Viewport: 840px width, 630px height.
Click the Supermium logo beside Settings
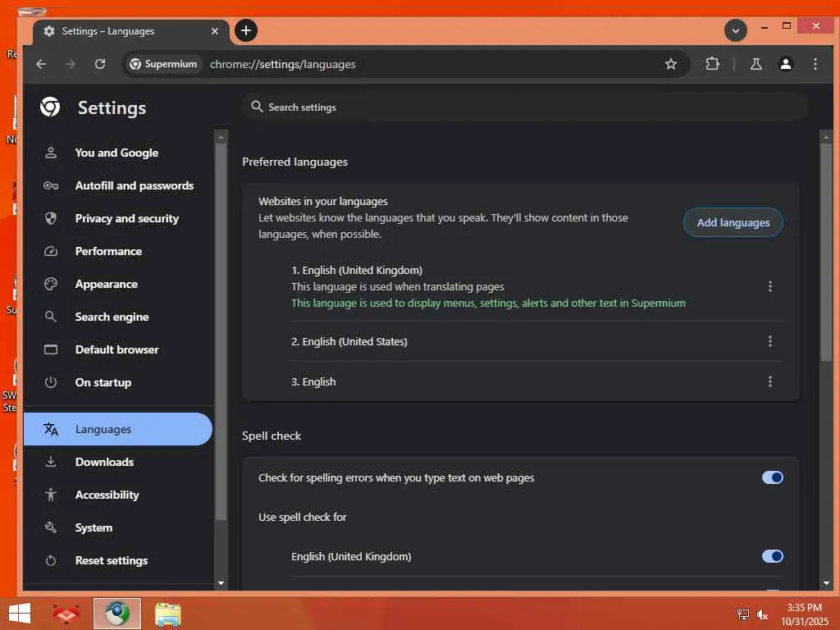coord(50,107)
